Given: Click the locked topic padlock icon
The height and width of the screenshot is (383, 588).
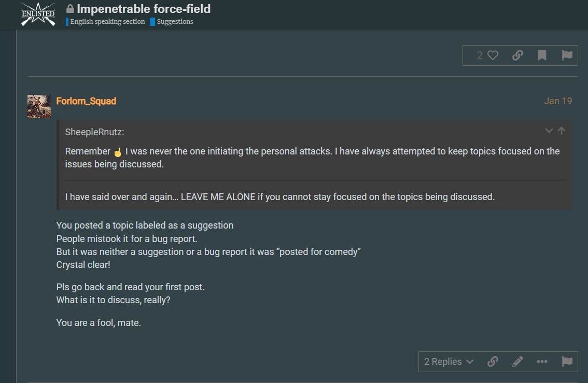Looking at the screenshot, I should click(70, 8).
